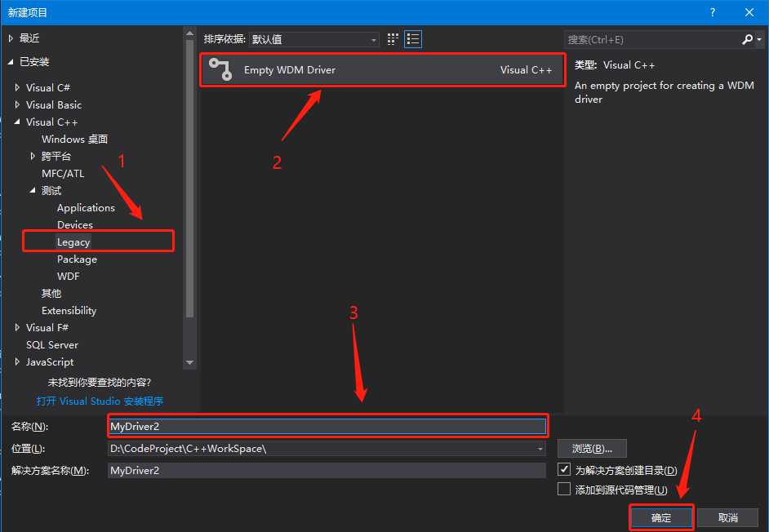Collapse the Visual C++ node
The image size is (769, 532).
pyautogui.click(x=17, y=122)
